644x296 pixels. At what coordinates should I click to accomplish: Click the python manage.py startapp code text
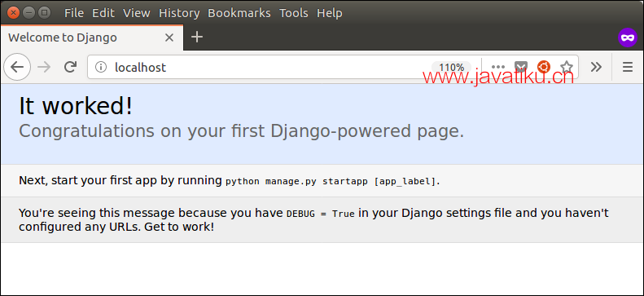pyautogui.click(x=331, y=181)
